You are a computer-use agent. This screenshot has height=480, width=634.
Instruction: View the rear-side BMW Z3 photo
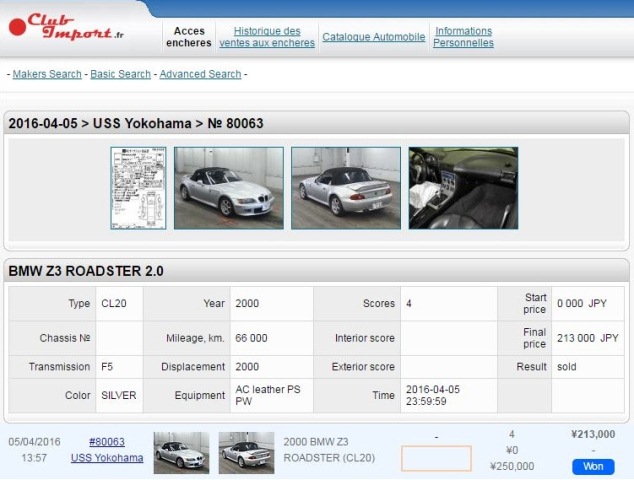click(346, 188)
